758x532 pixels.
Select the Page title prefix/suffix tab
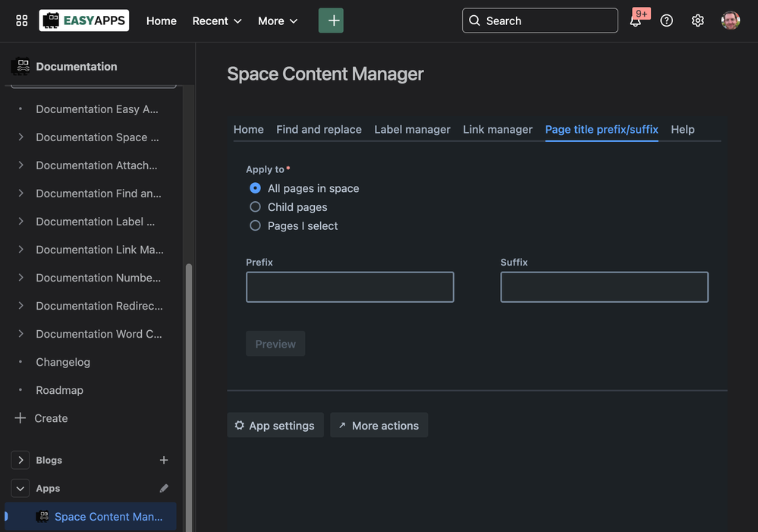[x=602, y=130]
